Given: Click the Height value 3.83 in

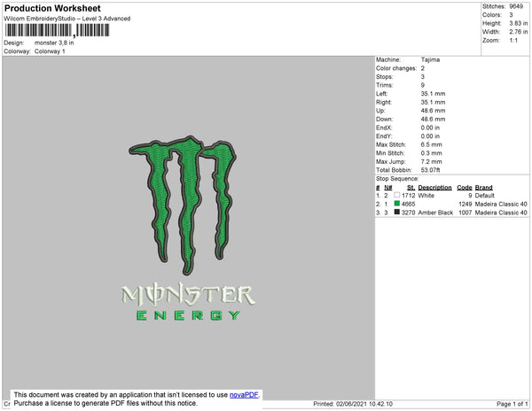Looking at the screenshot, I should (519, 23).
